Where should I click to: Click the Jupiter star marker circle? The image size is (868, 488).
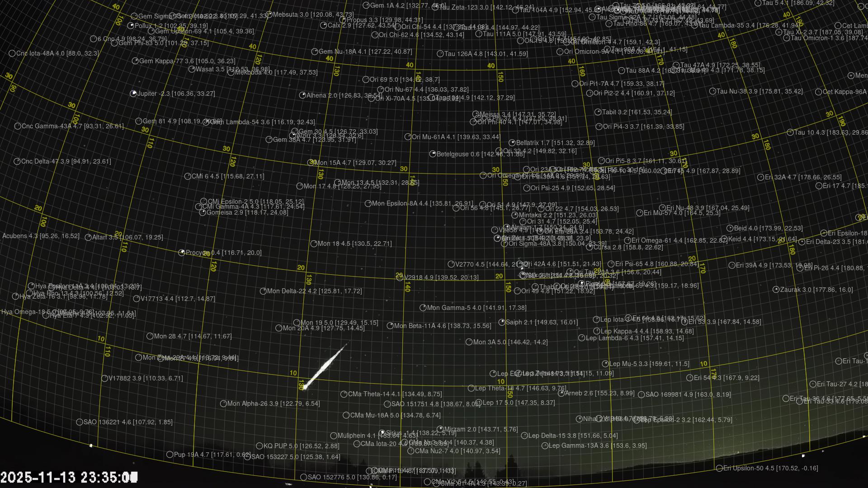[x=133, y=94]
